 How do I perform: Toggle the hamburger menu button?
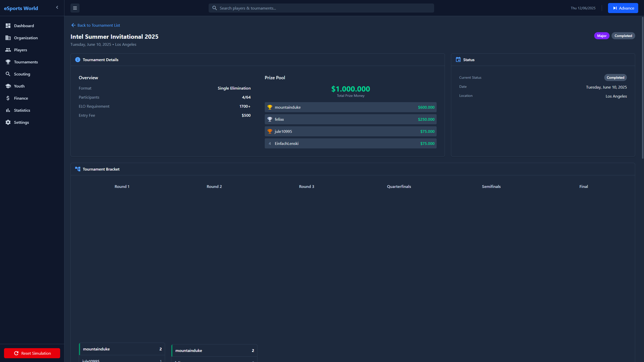point(75,8)
